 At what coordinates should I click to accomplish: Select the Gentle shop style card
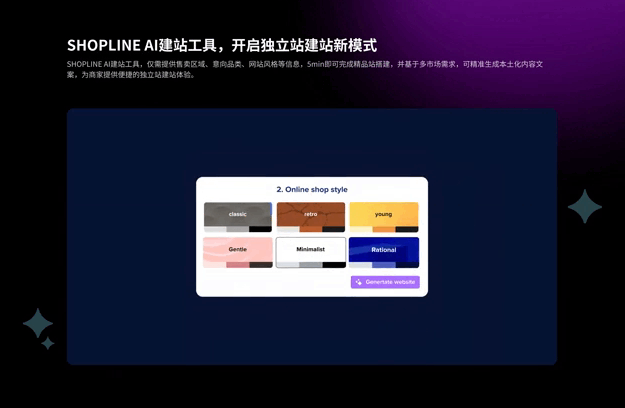(238, 253)
